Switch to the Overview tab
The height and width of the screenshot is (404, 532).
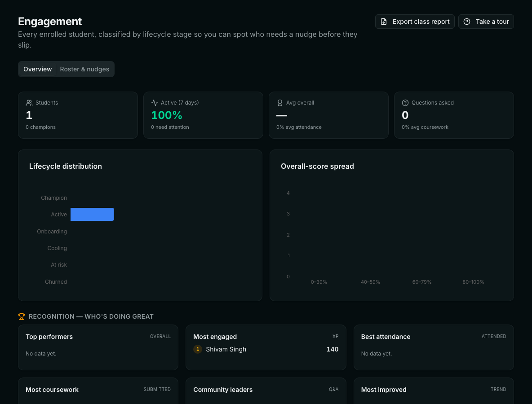[x=37, y=69]
